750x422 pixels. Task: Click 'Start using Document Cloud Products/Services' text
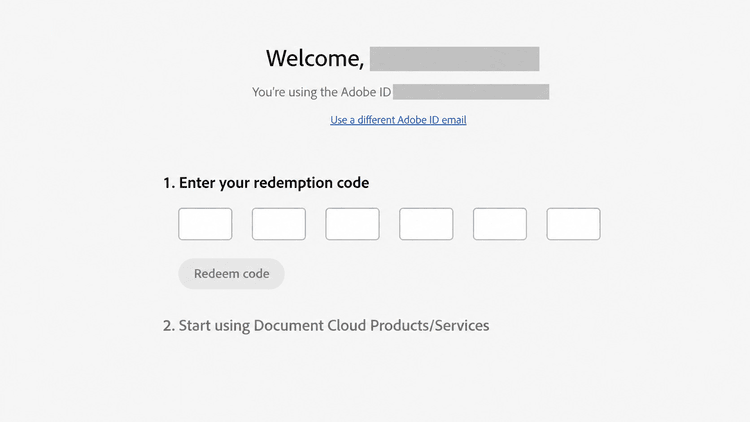[334, 325]
